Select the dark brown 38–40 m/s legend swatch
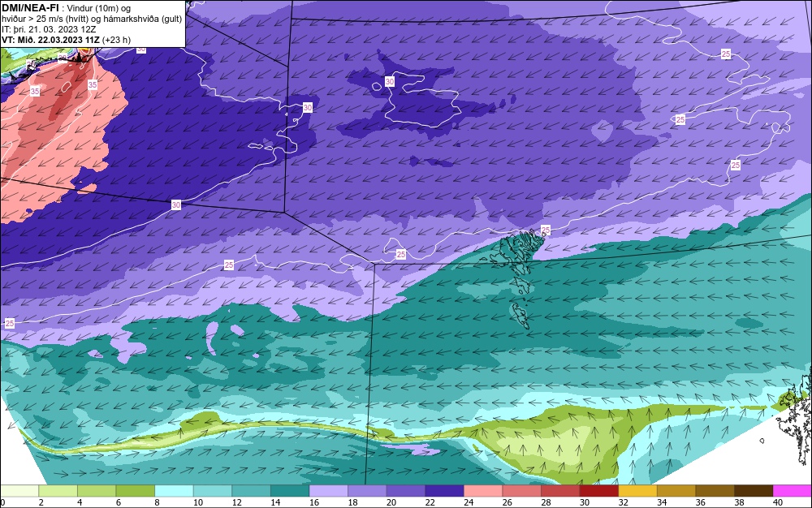812x508 pixels. click(x=754, y=491)
